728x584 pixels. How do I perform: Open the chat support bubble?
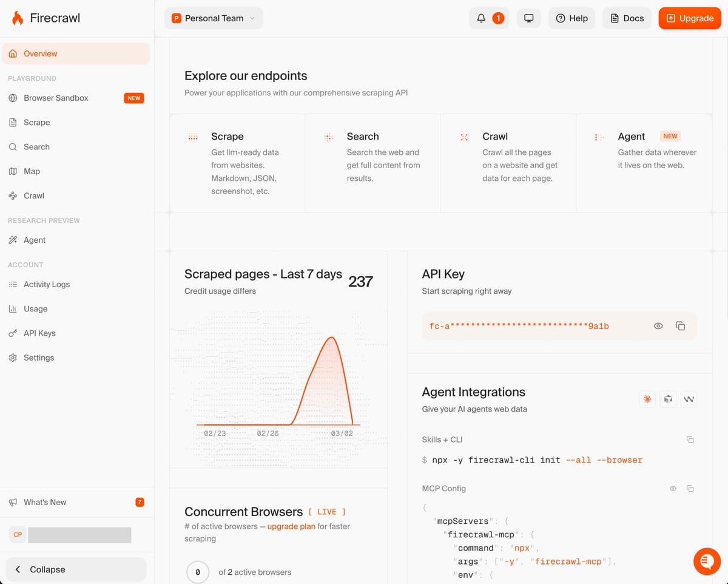pyautogui.click(x=707, y=562)
